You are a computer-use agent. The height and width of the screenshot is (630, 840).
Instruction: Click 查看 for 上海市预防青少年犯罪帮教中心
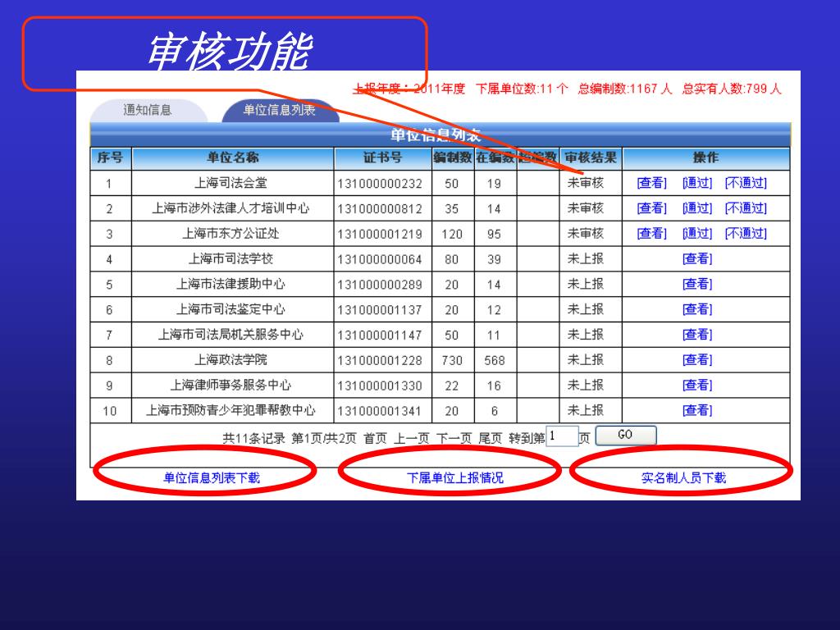(697, 410)
